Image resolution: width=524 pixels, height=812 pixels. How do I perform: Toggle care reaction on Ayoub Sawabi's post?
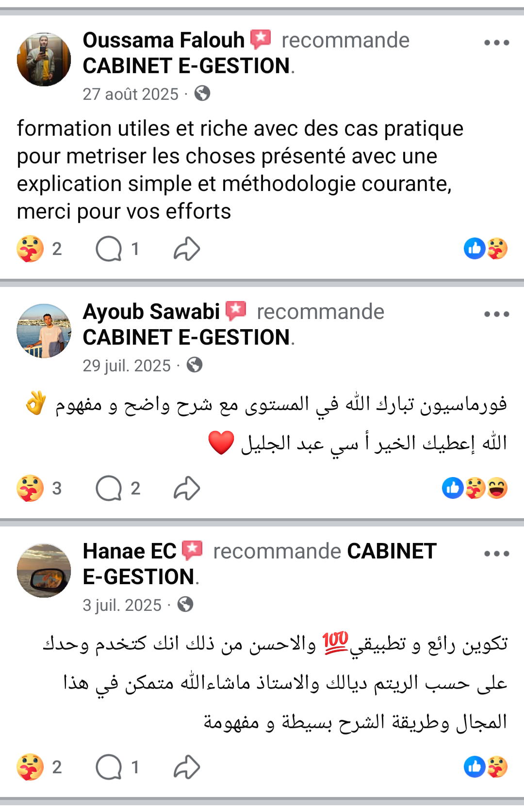pyautogui.click(x=30, y=488)
